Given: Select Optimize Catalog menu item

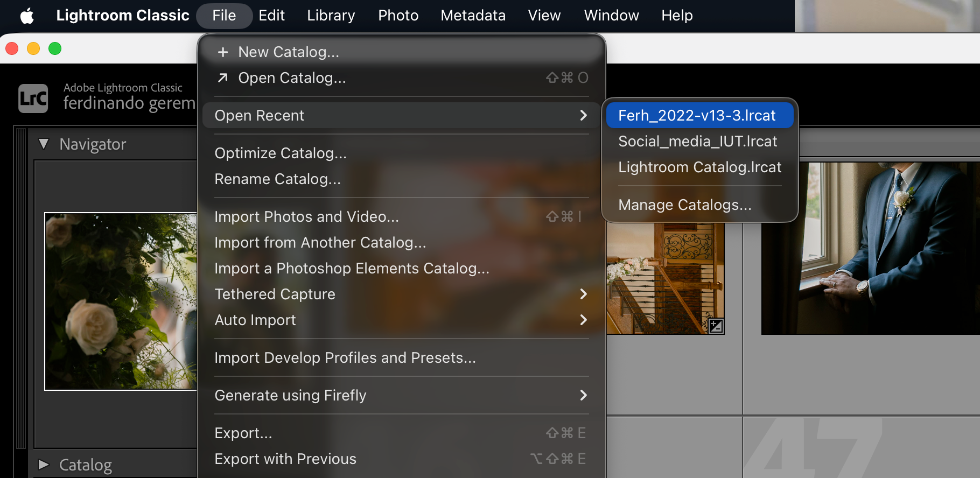Looking at the screenshot, I should (x=402, y=153).
